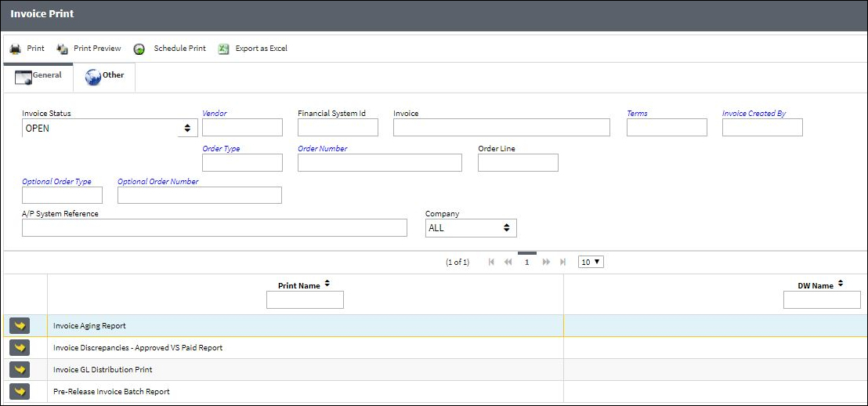Focus the Invoice input field
868x406 pixels.
pyautogui.click(x=501, y=128)
